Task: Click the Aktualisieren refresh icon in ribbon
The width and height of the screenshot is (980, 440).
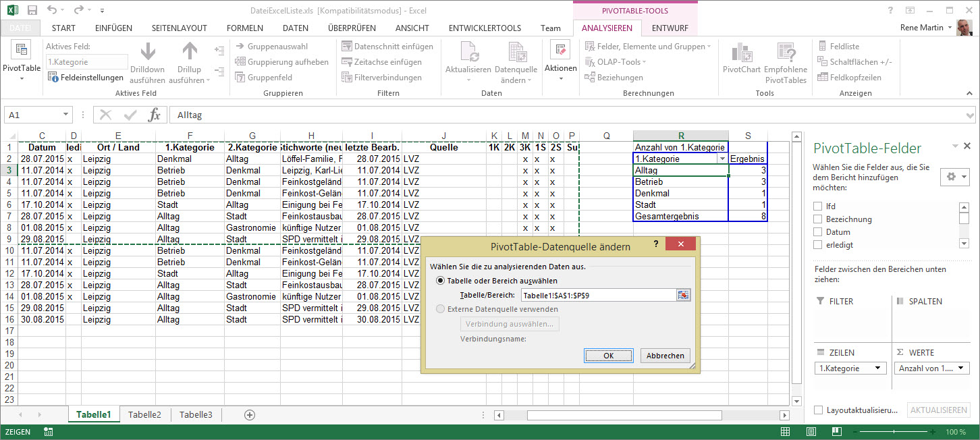Action: (468, 53)
